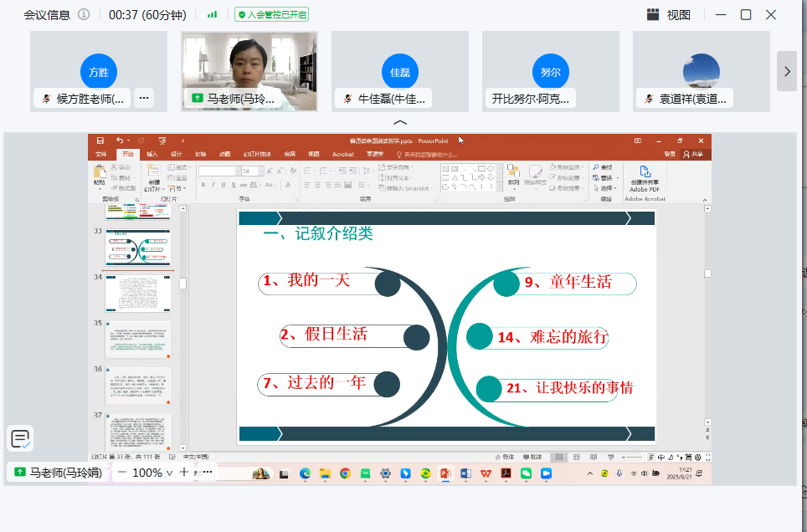
Task: Click the Chrome icon in shared taskbar
Action: 345,473
